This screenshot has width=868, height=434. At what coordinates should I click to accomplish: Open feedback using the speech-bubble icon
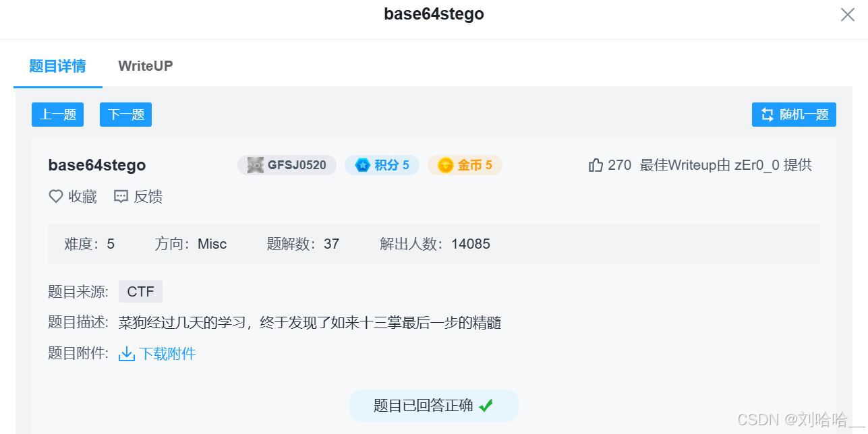point(120,196)
